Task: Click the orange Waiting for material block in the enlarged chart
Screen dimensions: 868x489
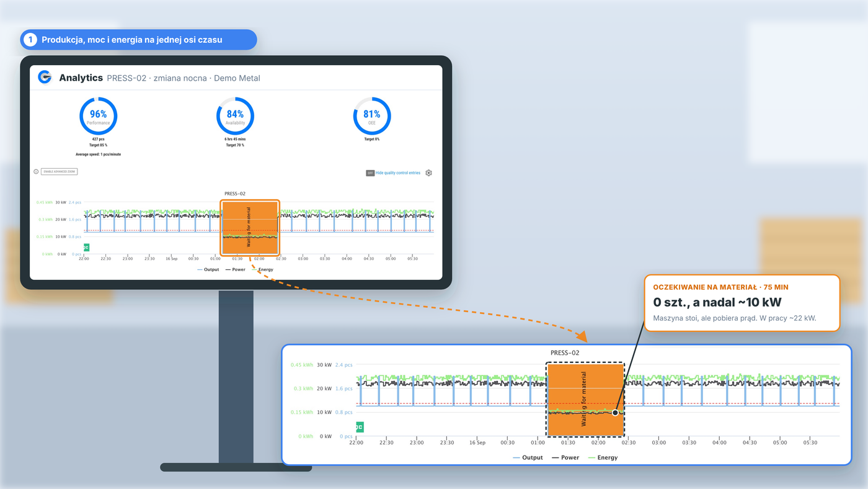Action: (x=585, y=399)
